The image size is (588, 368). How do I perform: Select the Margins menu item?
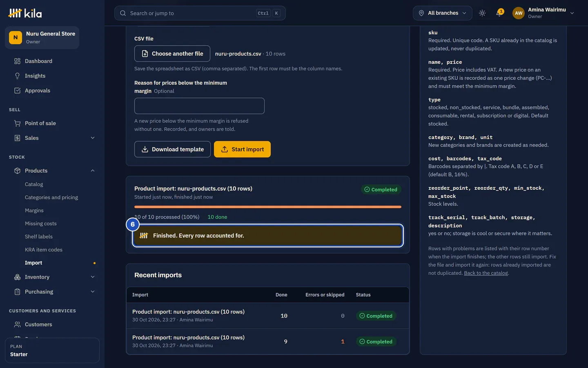(34, 211)
